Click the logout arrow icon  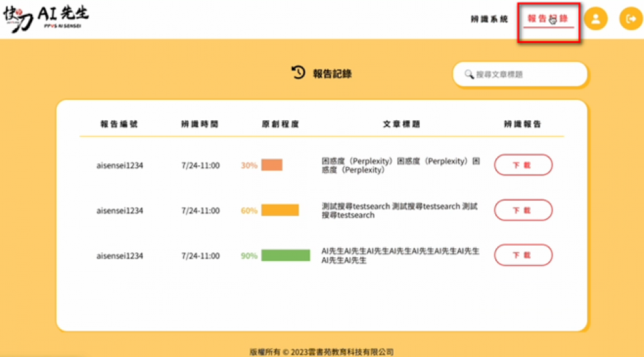[630, 19]
